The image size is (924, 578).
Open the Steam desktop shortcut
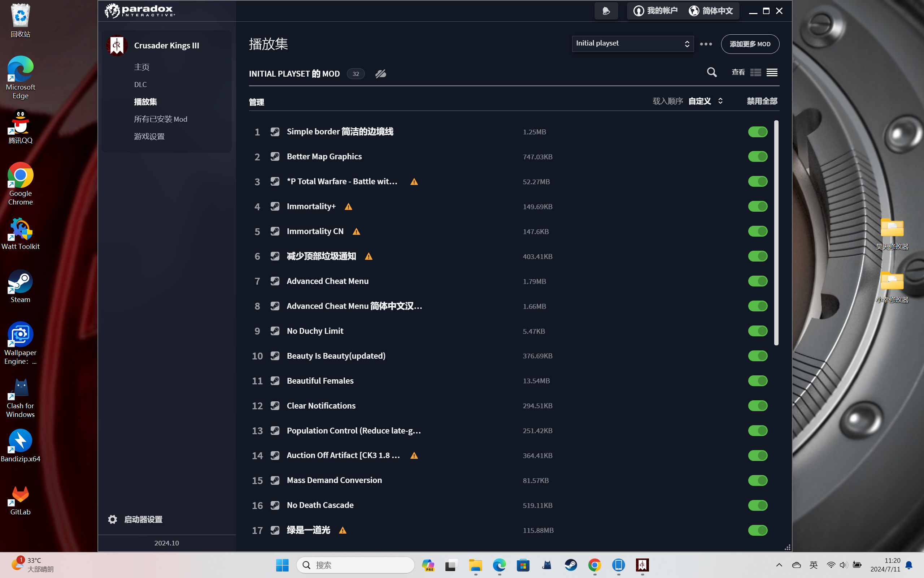pos(20,286)
